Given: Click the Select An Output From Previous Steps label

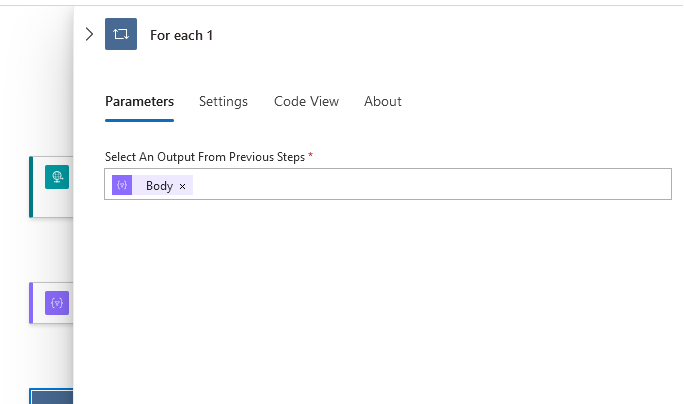Looking at the screenshot, I should point(205,157).
